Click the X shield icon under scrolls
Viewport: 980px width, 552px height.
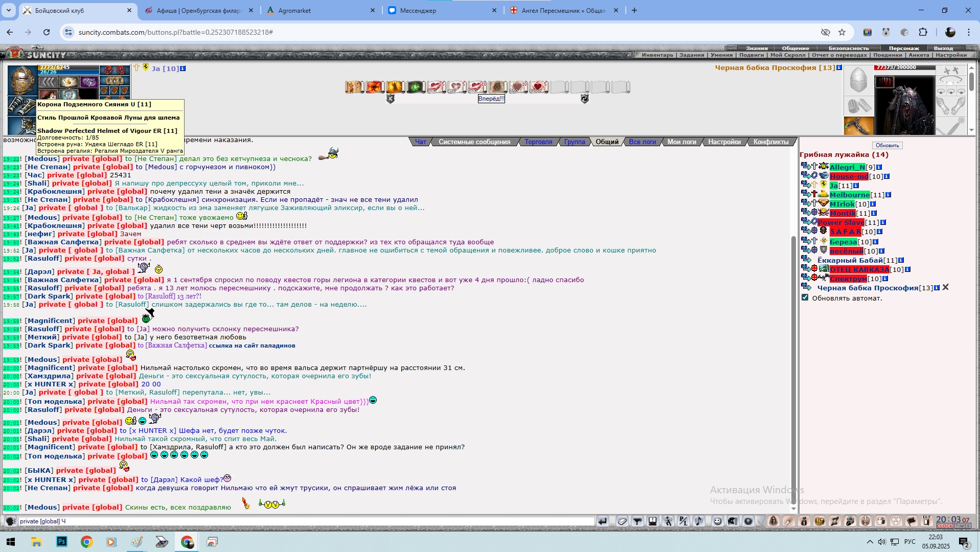[x=391, y=99]
